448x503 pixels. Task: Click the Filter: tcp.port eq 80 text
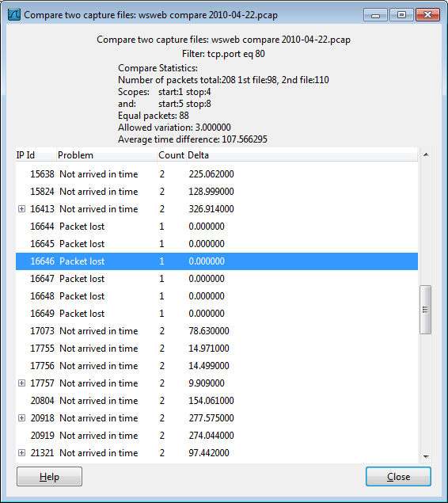click(x=223, y=54)
